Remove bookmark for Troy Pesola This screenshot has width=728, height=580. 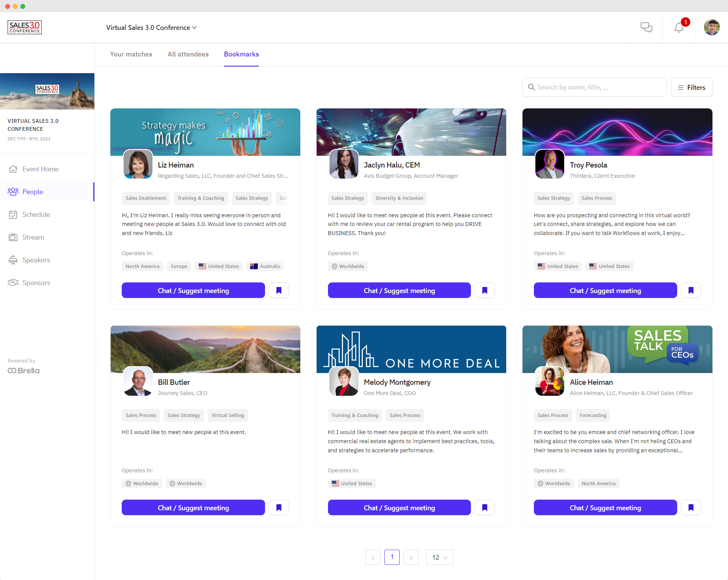(691, 290)
